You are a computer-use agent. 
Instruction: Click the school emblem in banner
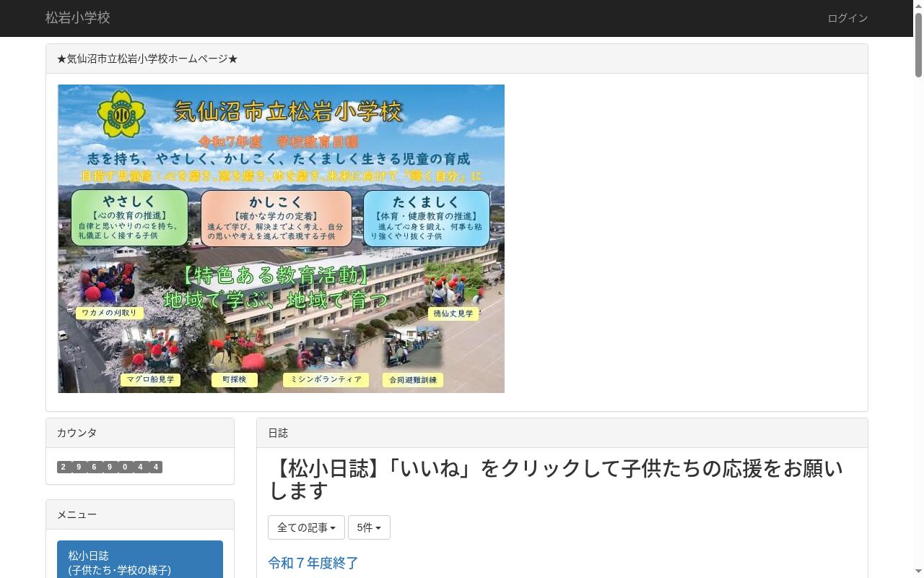[x=122, y=113]
